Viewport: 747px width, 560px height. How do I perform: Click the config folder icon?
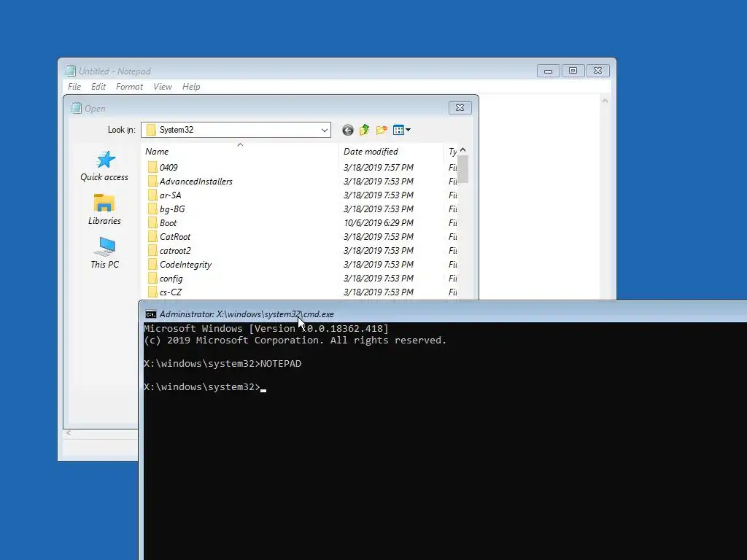[152, 278]
